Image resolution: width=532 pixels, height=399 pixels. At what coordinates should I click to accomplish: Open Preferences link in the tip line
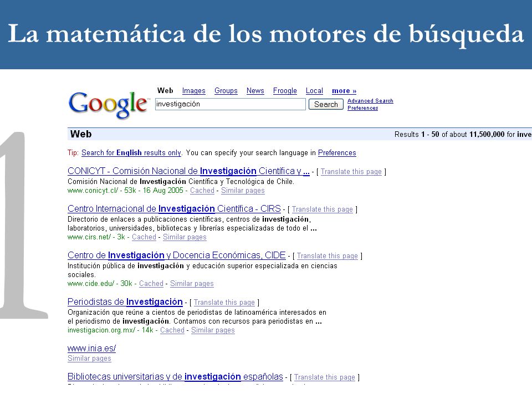[337, 153]
